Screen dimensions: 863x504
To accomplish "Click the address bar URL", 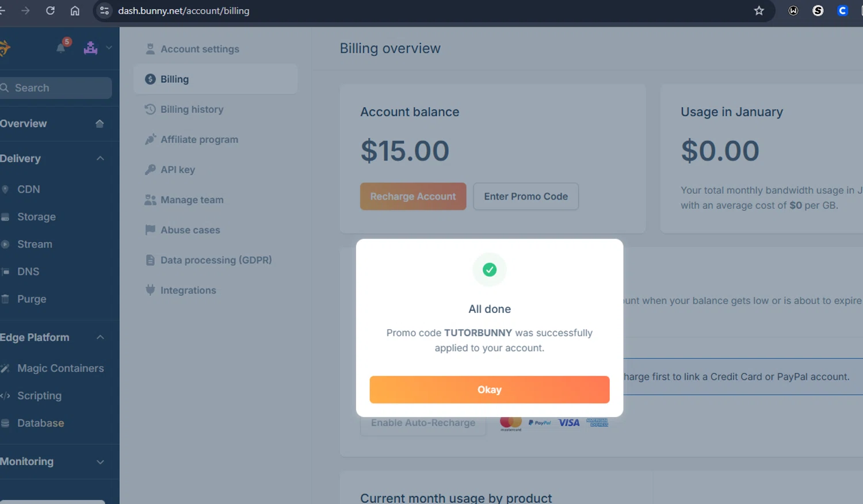I will [x=184, y=11].
